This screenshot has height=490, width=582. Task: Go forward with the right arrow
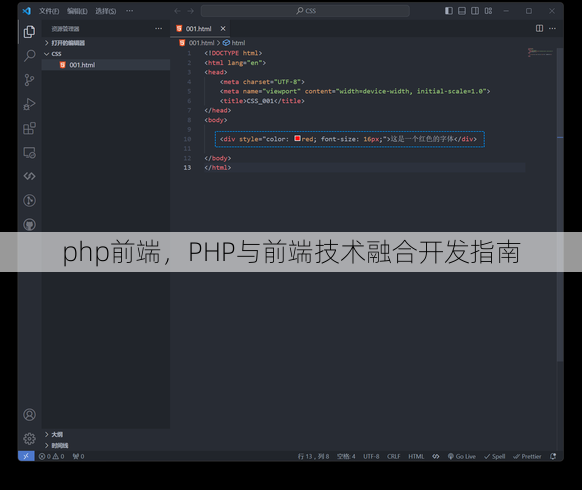tap(190, 11)
